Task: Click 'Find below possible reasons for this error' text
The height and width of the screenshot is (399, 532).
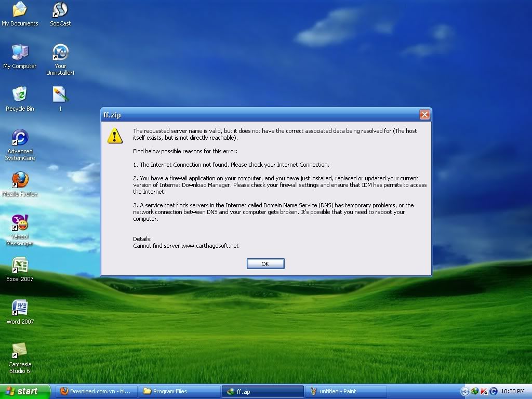Action: 185,151
